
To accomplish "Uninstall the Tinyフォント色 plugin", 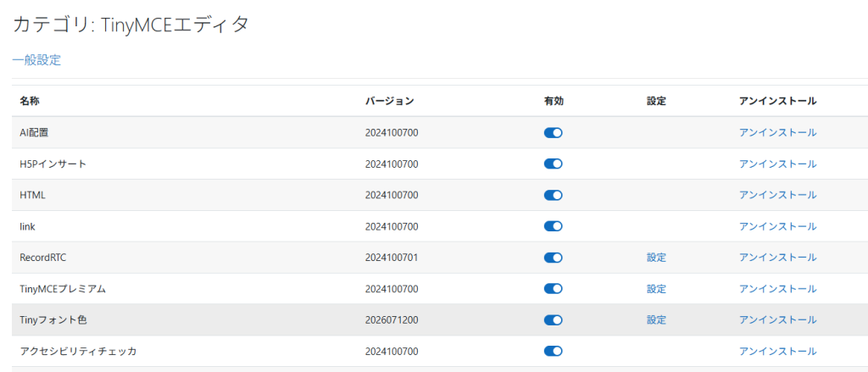I will click(x=778, y=320).
